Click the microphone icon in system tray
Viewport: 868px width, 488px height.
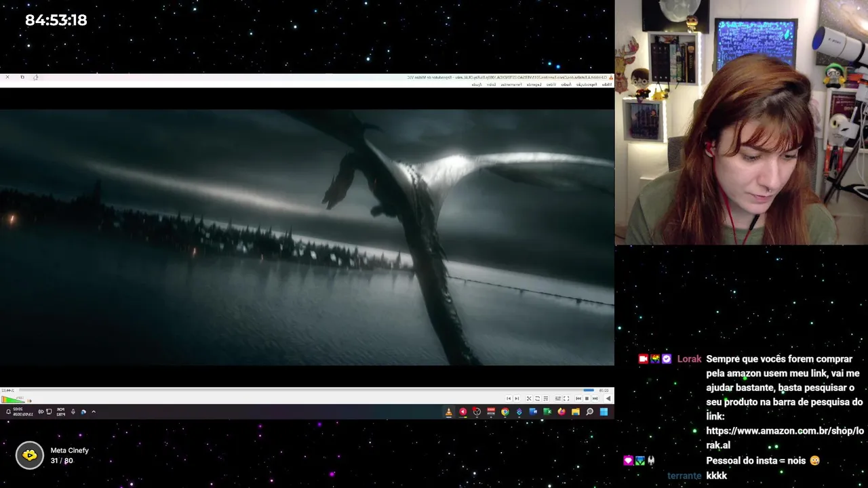(x=73, y=411)
